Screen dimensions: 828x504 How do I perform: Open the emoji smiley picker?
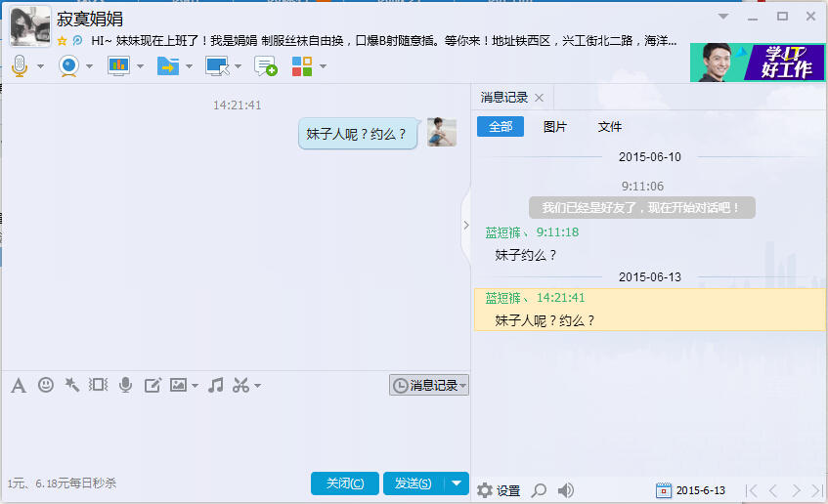pyautogui.click(x=46, y=385)
